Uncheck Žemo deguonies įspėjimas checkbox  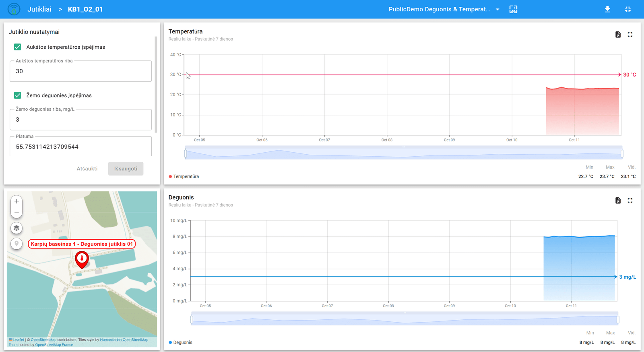point(18,95)
